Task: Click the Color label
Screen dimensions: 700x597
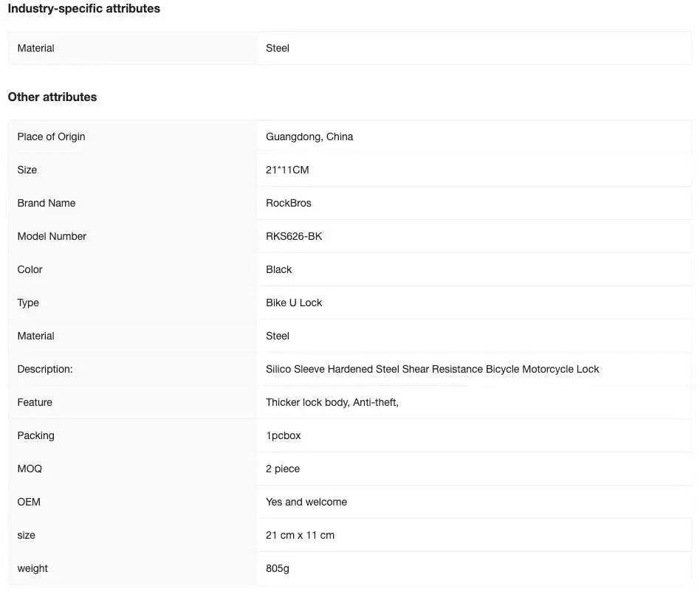Action: (x=30, y=269)
